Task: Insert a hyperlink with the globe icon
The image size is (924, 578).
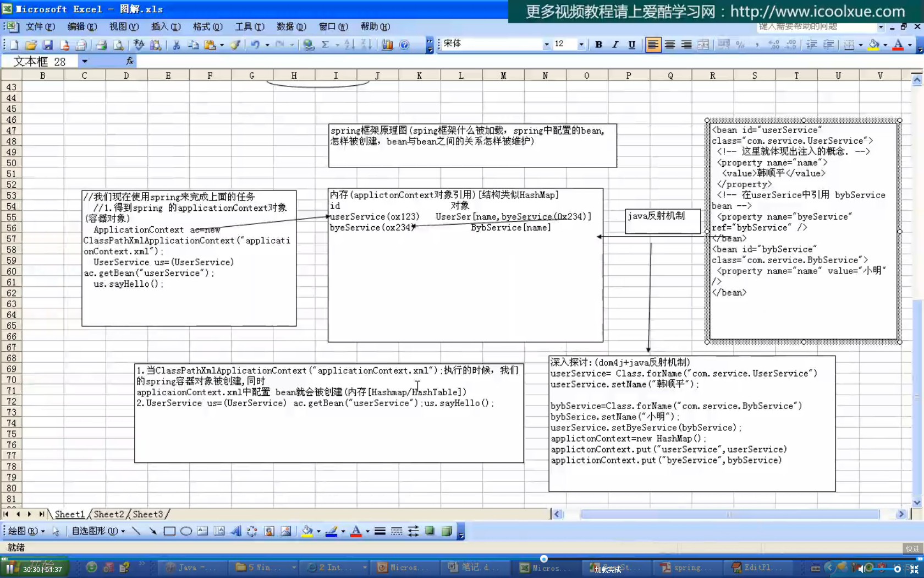Action: (x=309, y=45)
